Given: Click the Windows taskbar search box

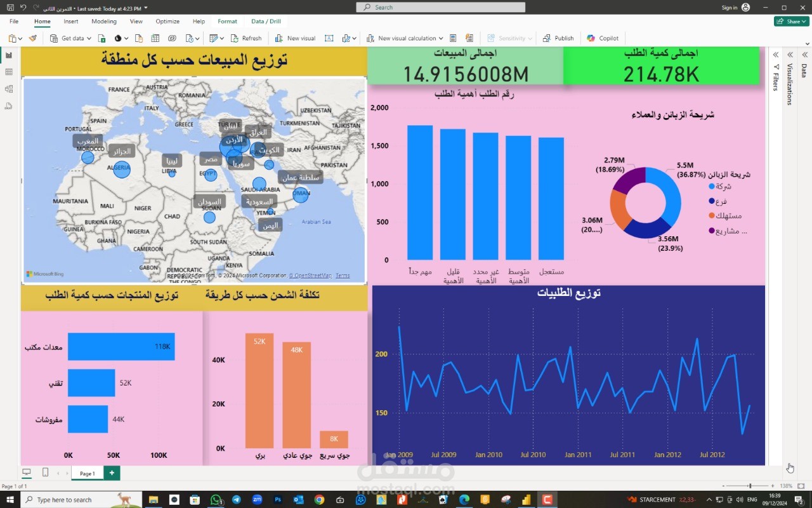Looking at the screenshot, I should [x=82, y=500].
